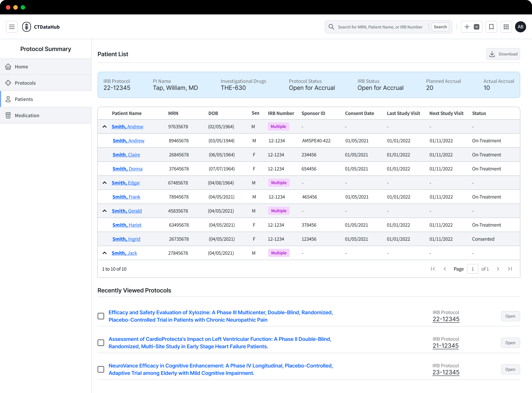Click the CTDataHub logo icon
The width and height of the screenshot is (532, 393).
tap(26, 27)
